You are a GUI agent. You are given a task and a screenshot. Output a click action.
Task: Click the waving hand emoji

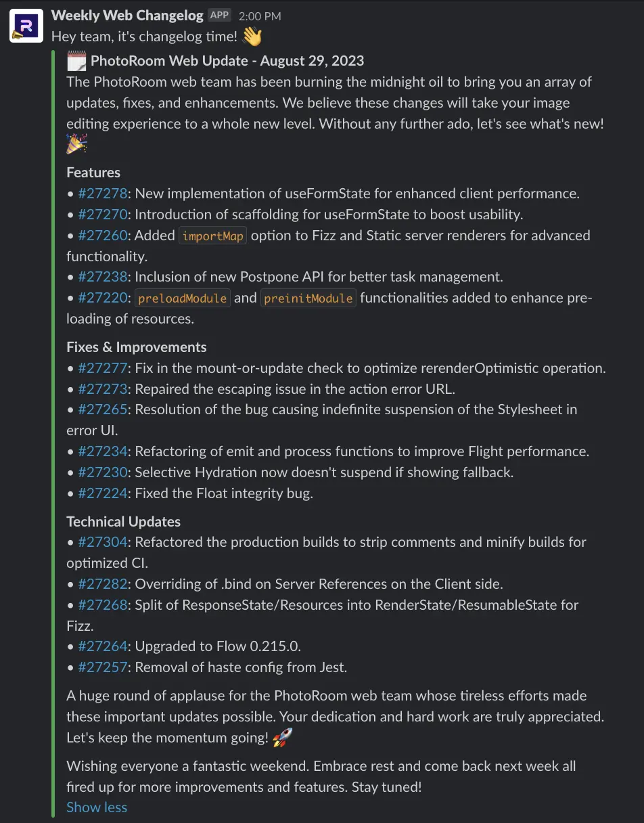pyautogui.click(x=252, y=36)
